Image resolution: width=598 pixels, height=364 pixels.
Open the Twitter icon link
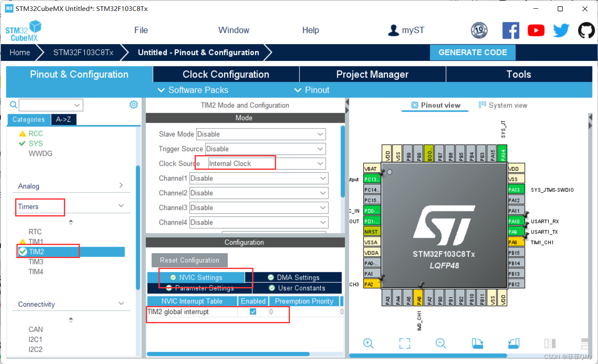coord(561,30)
